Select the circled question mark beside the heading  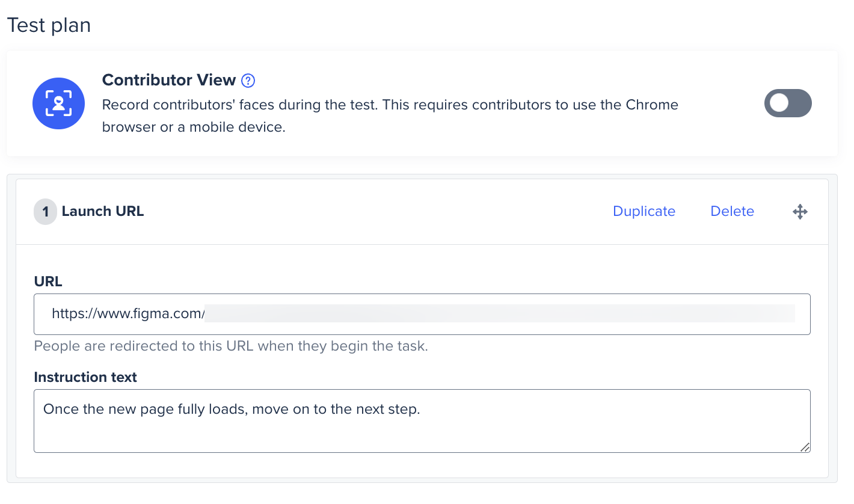coord(248,80)
